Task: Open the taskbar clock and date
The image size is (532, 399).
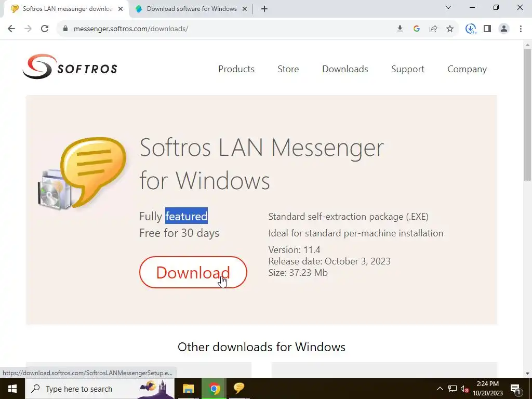Action: [487, 389]
